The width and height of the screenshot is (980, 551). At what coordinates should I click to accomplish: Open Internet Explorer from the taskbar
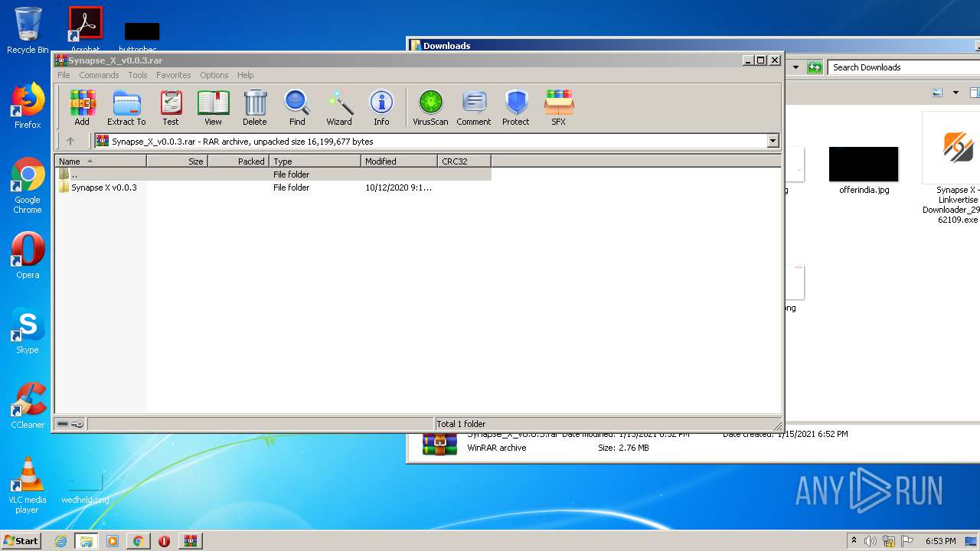click(x=60, y=541)
